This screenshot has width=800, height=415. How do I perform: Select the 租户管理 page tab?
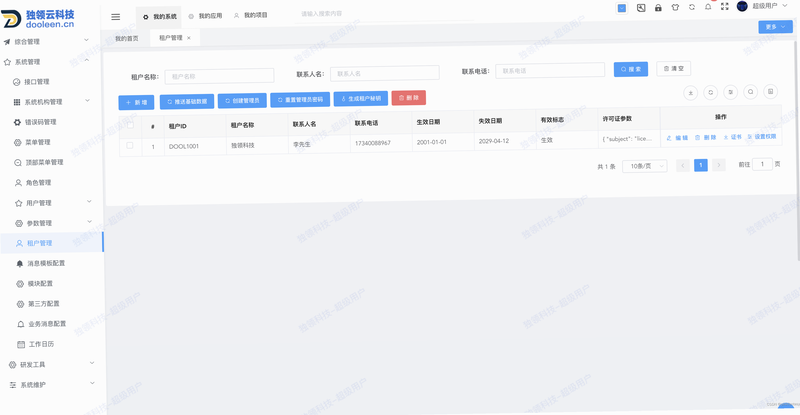point(170,38)
